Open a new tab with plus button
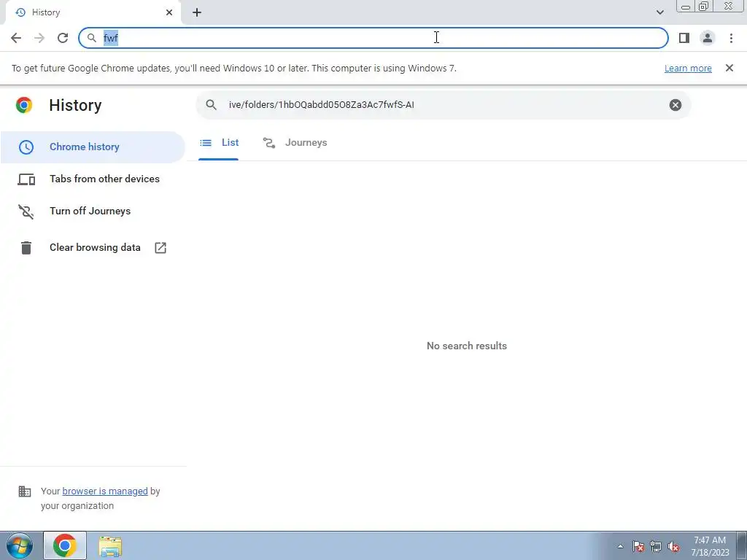747x560 pixels. point(197,12)
